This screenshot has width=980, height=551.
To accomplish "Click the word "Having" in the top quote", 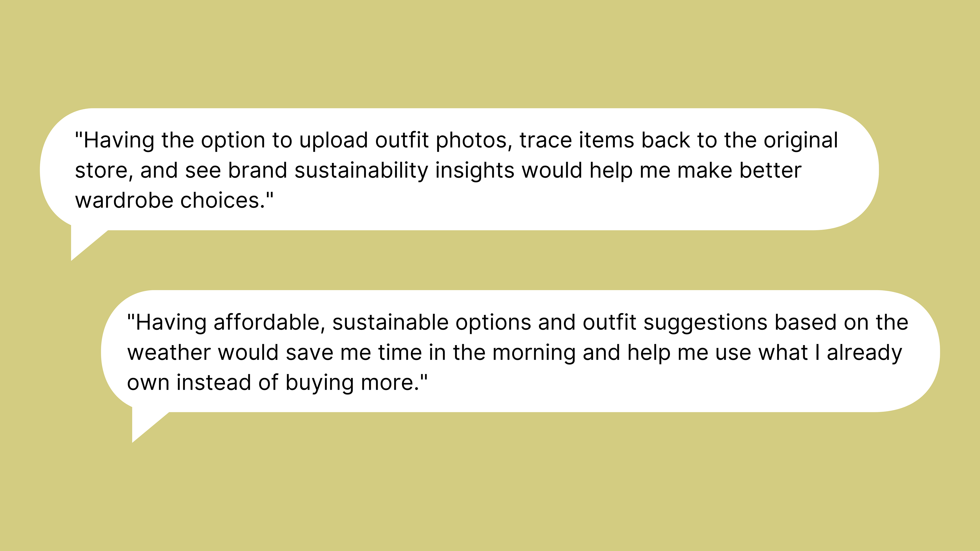I will [x=119, y=141].
